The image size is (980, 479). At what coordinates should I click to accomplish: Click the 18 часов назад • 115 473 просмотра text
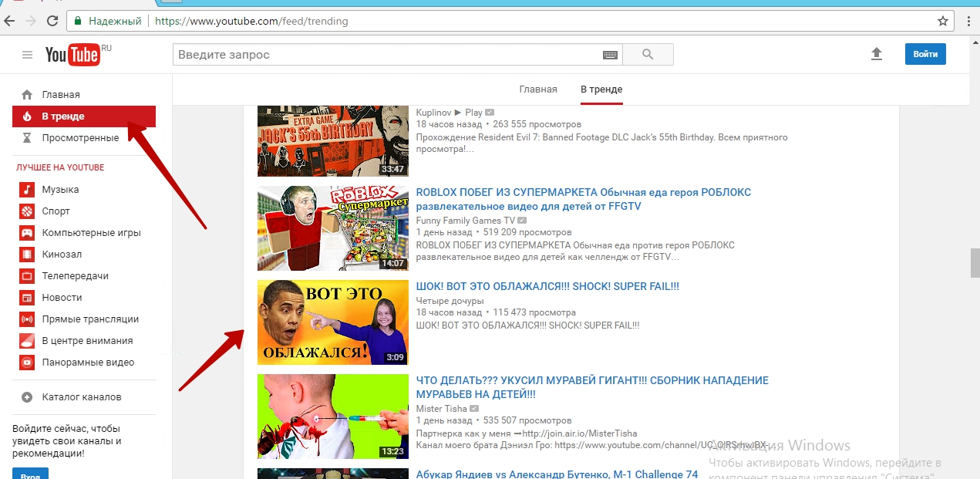point(496,312)
